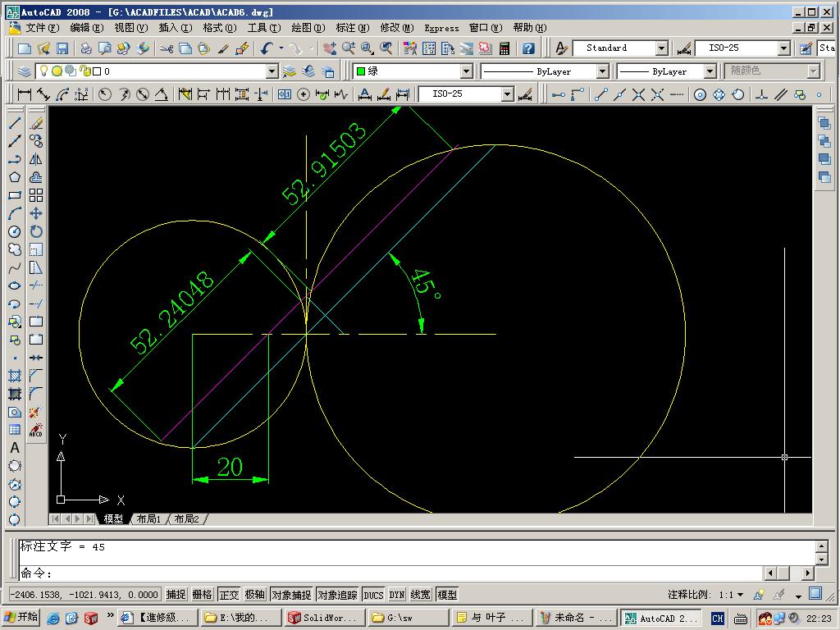Select the Line draw tool
Screen dimensions: 840x630
[15, 123]
